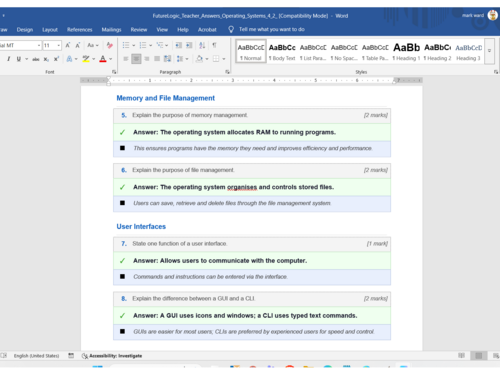The image size is (500, 375).
Task: Clear all formatting from selection
Action: 109,45
